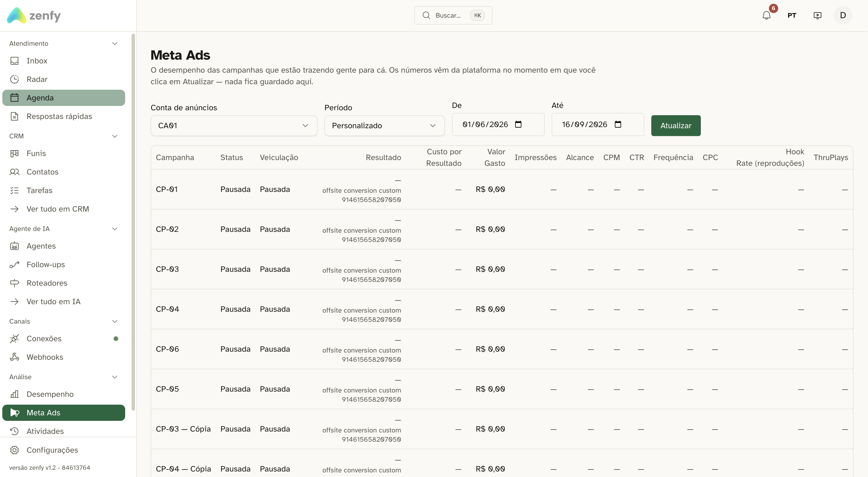Collapse the Canais section

pos(114,321)
